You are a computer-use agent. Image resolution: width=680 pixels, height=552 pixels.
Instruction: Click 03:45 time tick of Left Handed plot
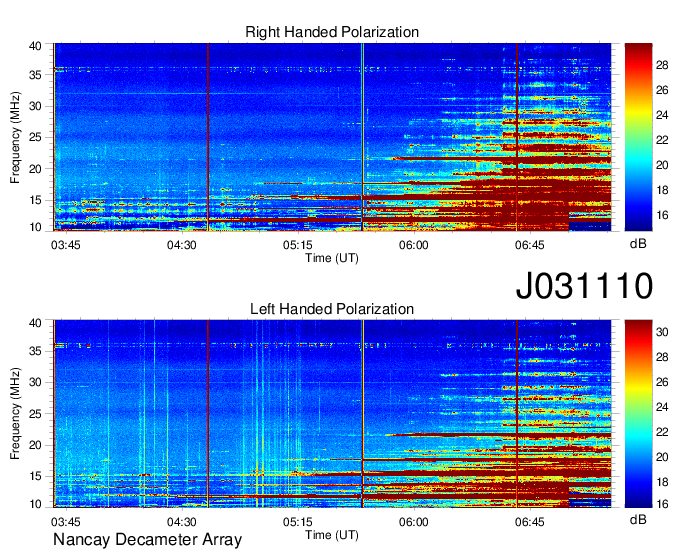(65, 522)
